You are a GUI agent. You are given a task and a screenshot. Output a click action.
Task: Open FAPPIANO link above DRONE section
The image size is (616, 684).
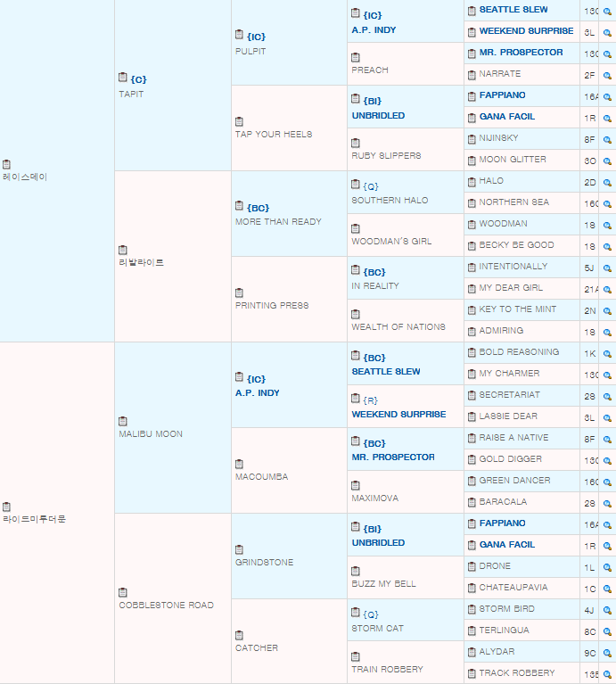502,523
